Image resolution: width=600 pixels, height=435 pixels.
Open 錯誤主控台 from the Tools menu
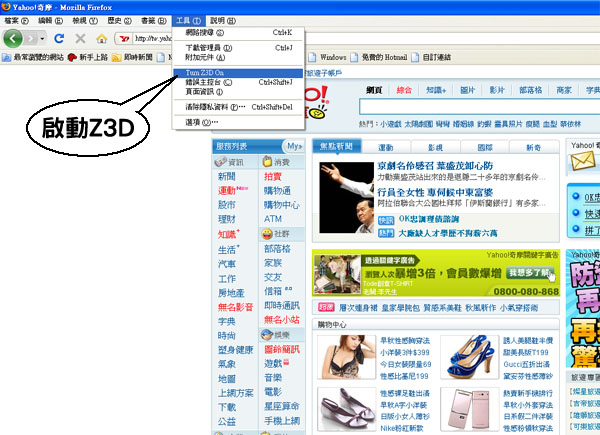[238, 82]
